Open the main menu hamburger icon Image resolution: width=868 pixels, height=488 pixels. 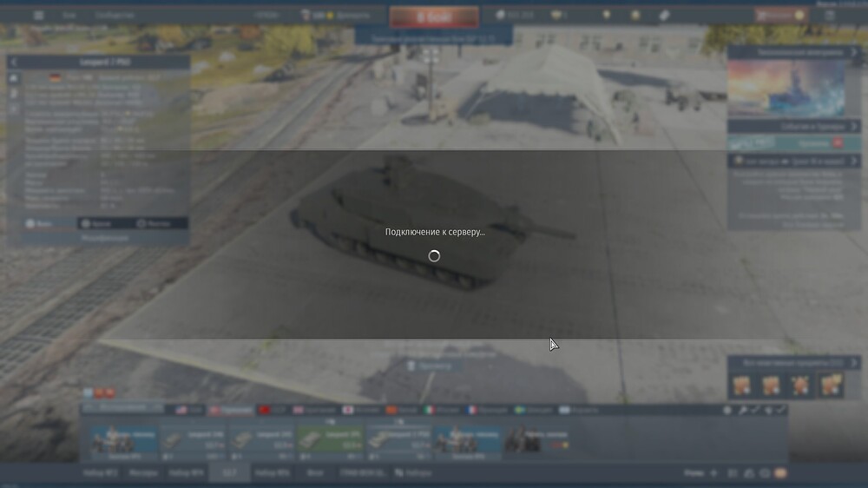coord(38,16)
